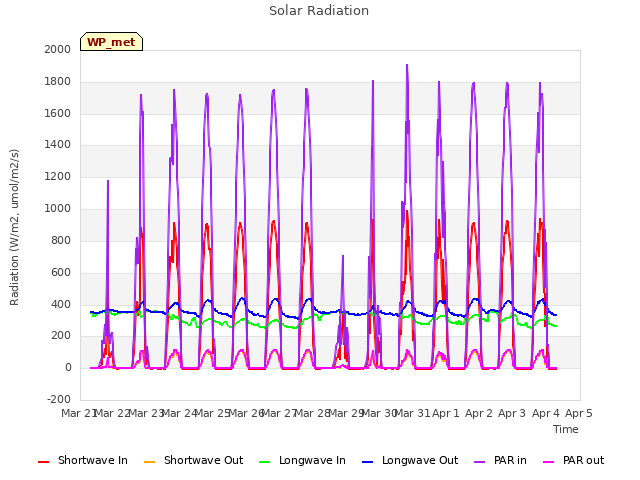
Task: Click the green Longwave In legend swatch
Action: [264, 462]
